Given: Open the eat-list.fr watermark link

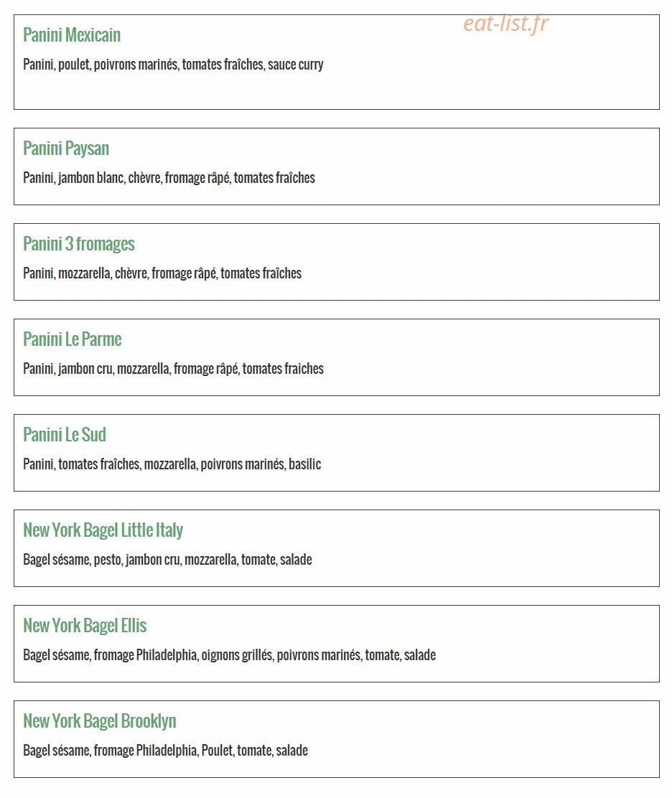Looking at the screenshot, I should 506,24.
